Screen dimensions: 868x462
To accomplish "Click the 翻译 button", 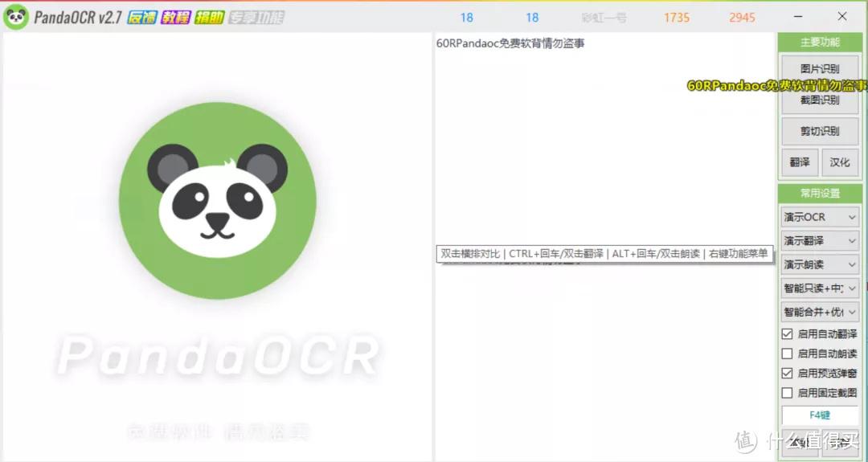I will pyautogui.click(x=800, y=162).
